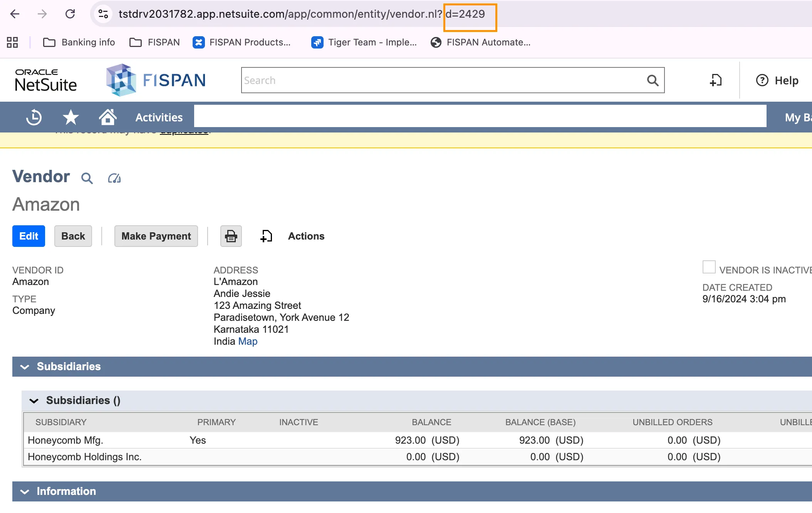The height and width of the screenshot is (513, 812).
Task: Click the search magnifier in global search box
Action: pyautogui.click(x=653, y=80)
